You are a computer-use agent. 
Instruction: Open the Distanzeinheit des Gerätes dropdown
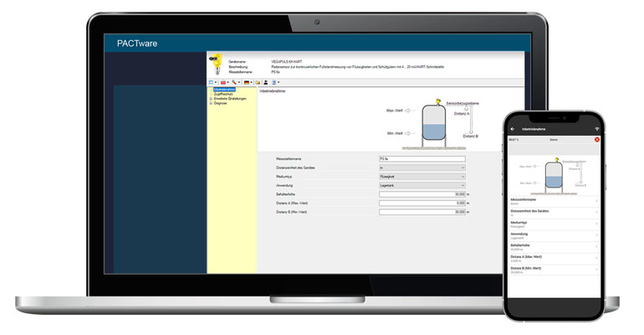422,167
